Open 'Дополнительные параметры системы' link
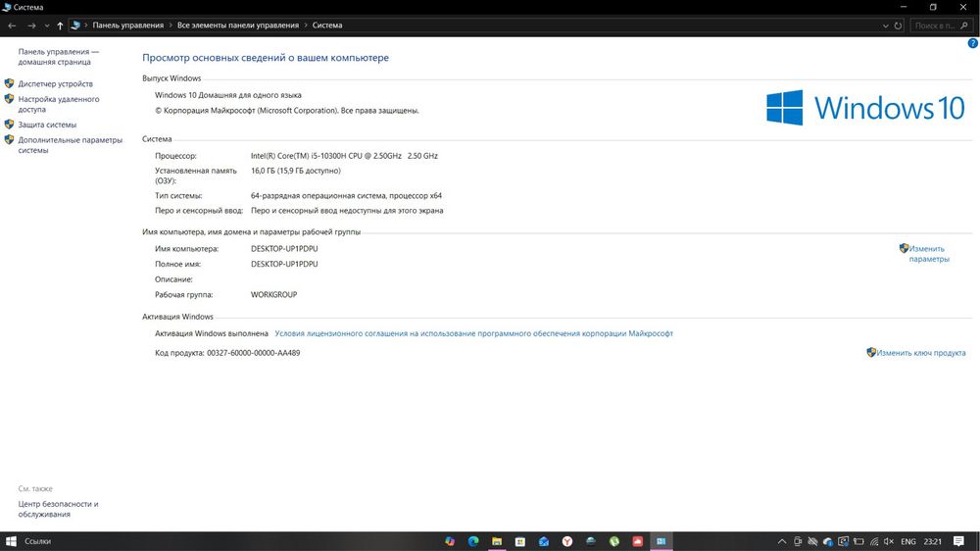Image resolution: width=980 pixels, height=551 pixels. pos(70,145)
